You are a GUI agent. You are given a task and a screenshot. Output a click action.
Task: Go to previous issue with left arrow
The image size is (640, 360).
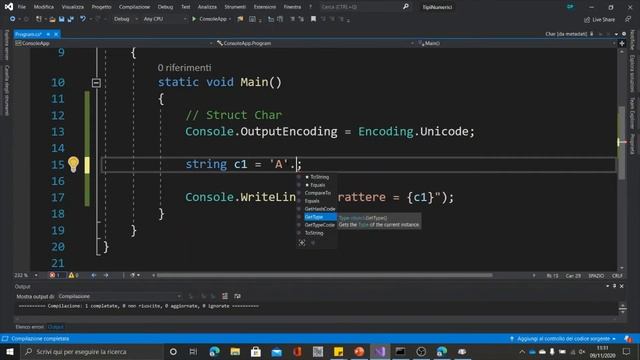tap(94, 276)
